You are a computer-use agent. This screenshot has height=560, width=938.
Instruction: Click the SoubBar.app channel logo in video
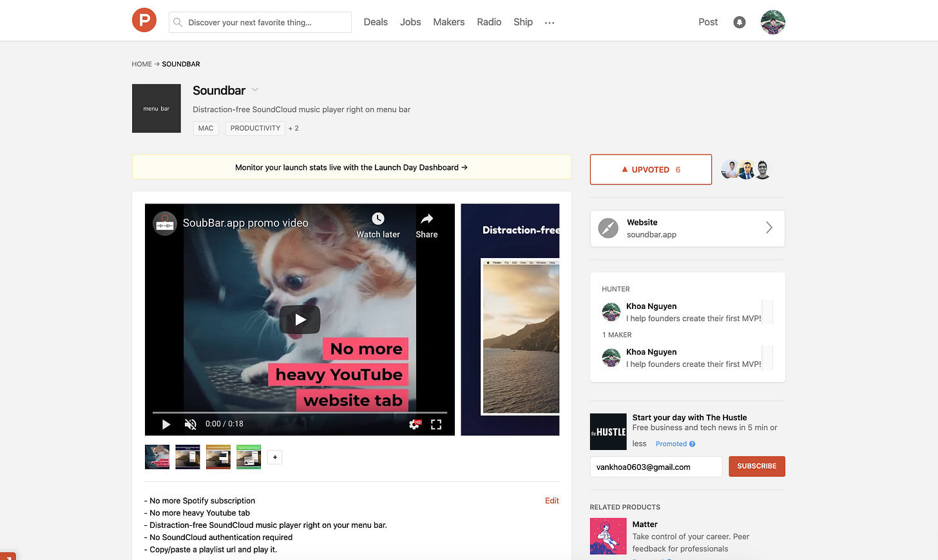(165, 224)
